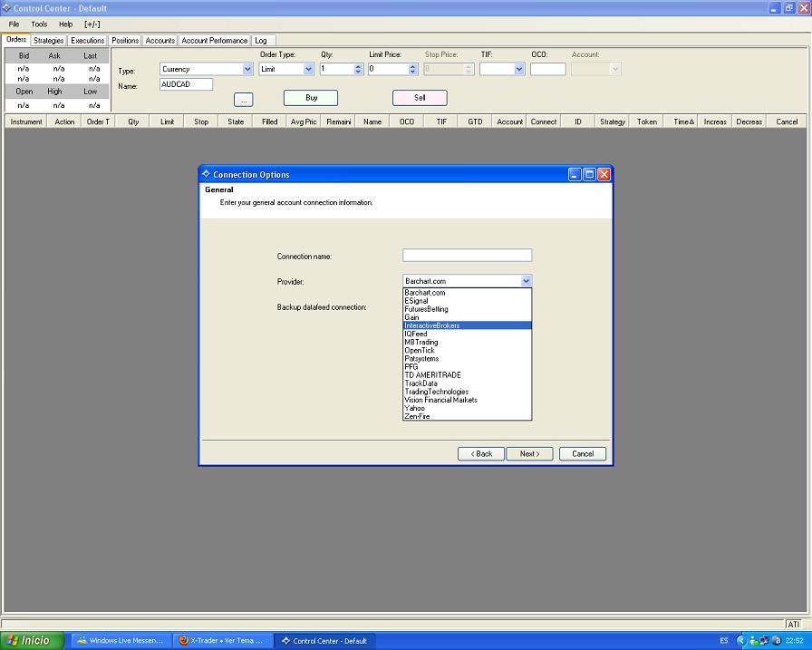Click the pink Sell button

pyautogui.click(x=420, y=97)
